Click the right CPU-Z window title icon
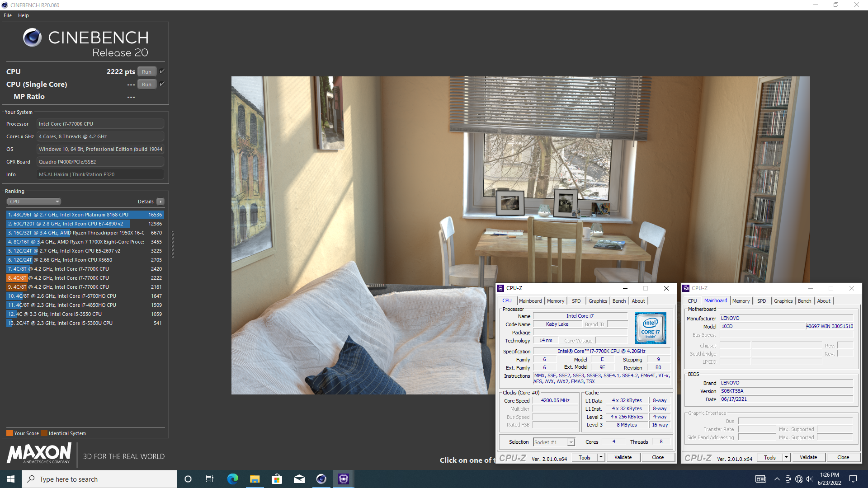 [686, 288]
